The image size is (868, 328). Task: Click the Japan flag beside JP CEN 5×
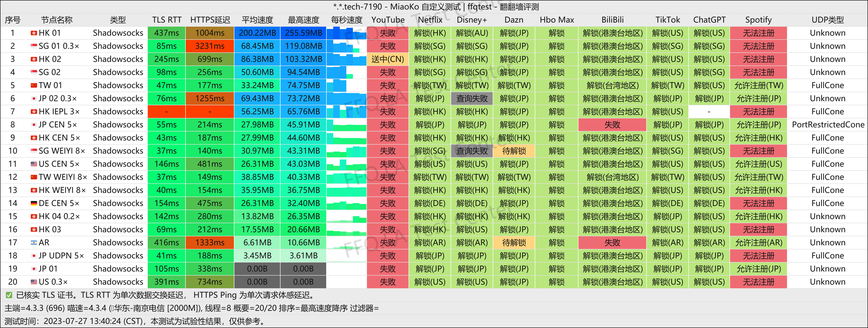(x=34, y=125)
